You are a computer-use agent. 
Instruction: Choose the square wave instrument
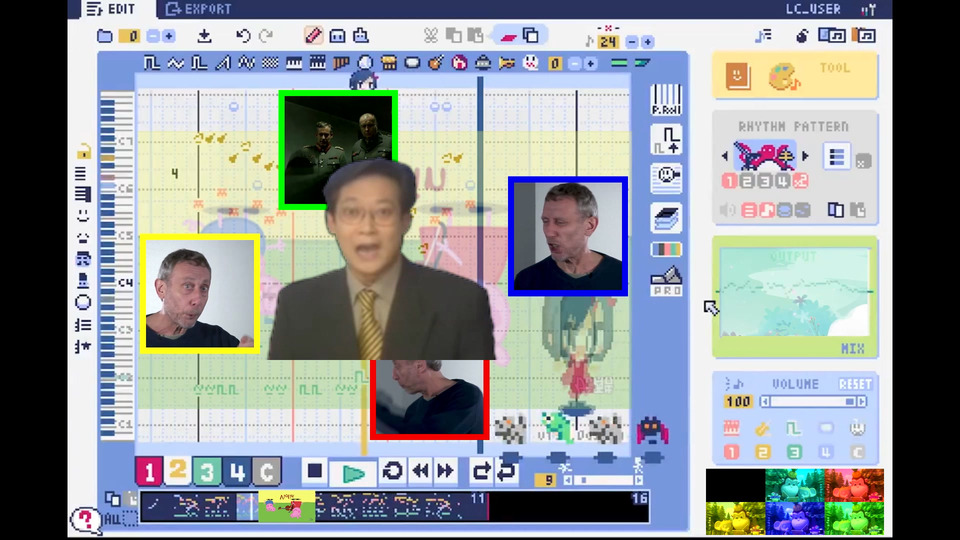coord(151,63)
